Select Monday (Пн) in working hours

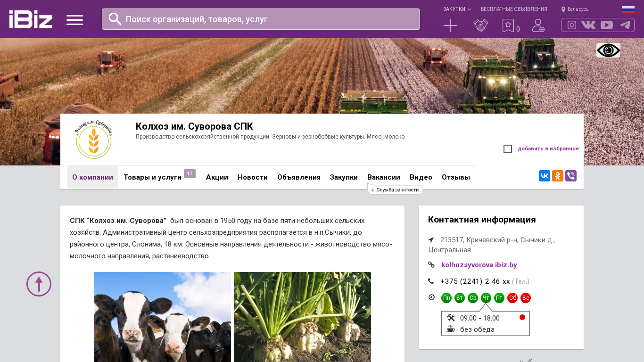coord(446,298)
